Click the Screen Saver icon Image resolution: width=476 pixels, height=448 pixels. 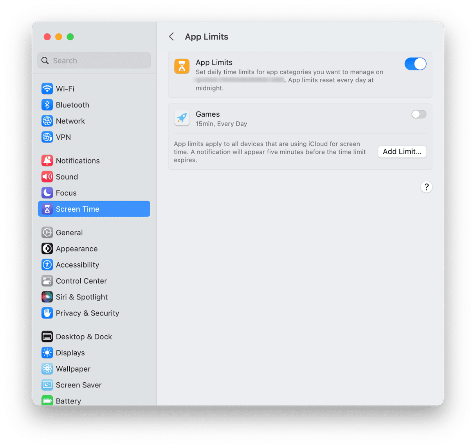point(47,385)
